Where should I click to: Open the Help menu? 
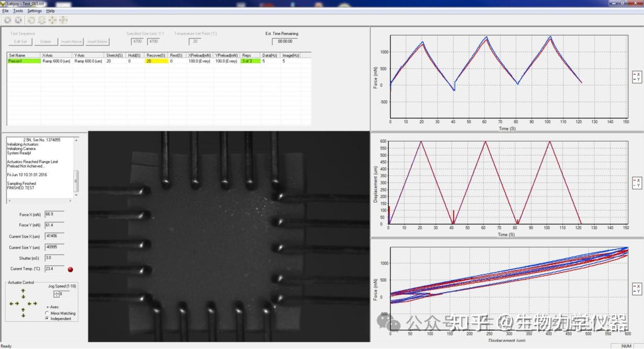tap(50, 10)
